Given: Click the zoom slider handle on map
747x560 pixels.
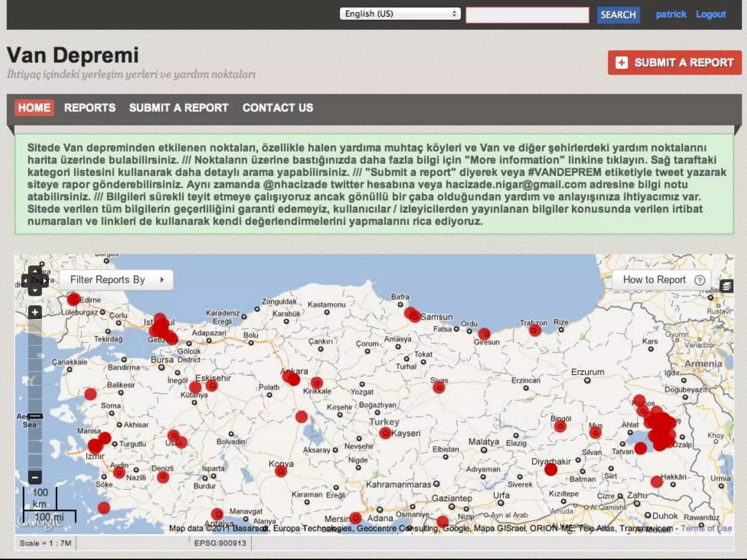Looking at the screenshot, I should [35, 416].
